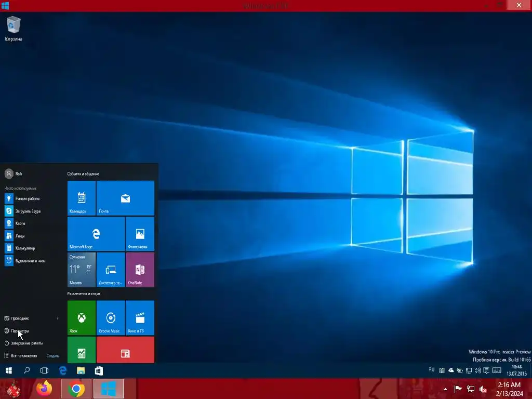Open the Корзина recycle bin icon

14,29
